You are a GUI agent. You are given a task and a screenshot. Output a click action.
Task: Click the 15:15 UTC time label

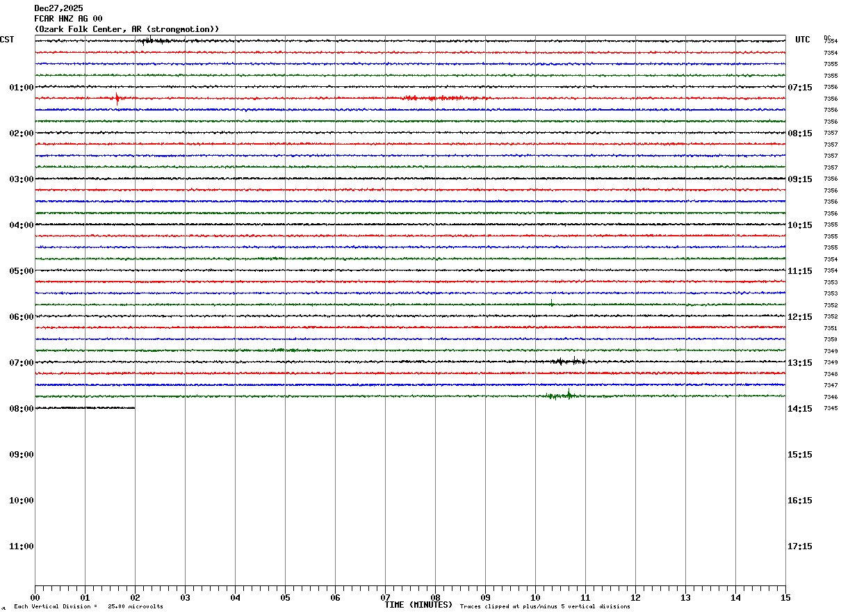800,455
